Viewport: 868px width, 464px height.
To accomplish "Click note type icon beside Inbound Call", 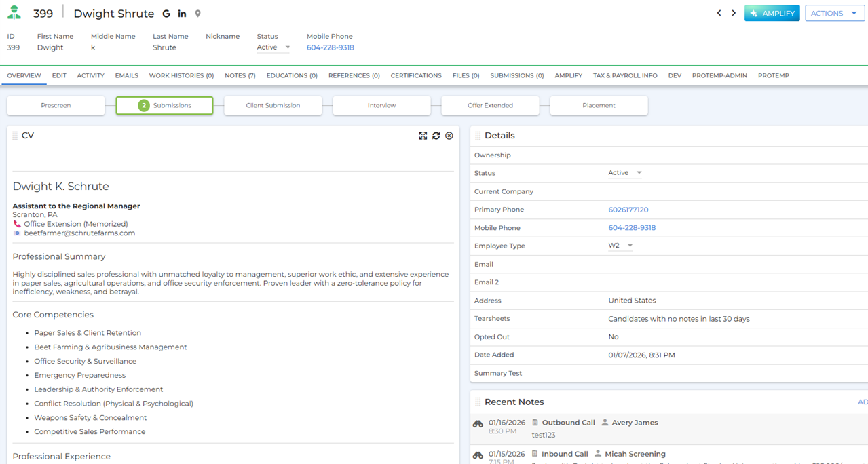I will (x=535, y=454).
